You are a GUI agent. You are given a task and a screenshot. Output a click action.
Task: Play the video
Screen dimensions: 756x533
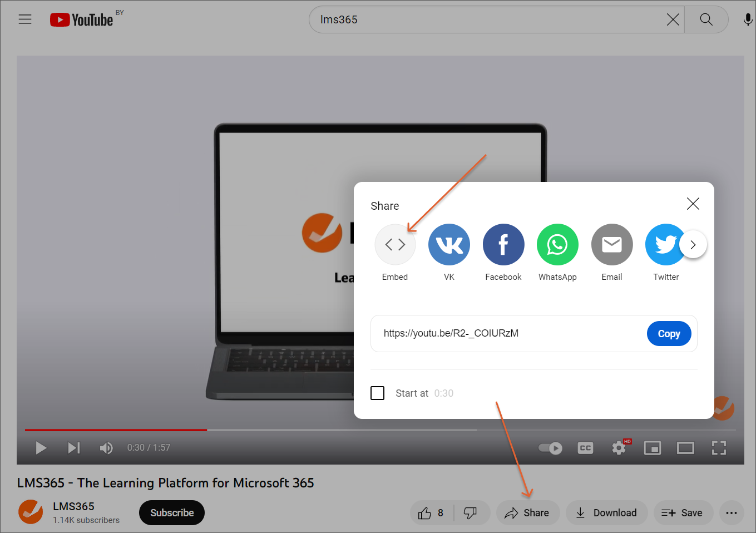(41, 448)
